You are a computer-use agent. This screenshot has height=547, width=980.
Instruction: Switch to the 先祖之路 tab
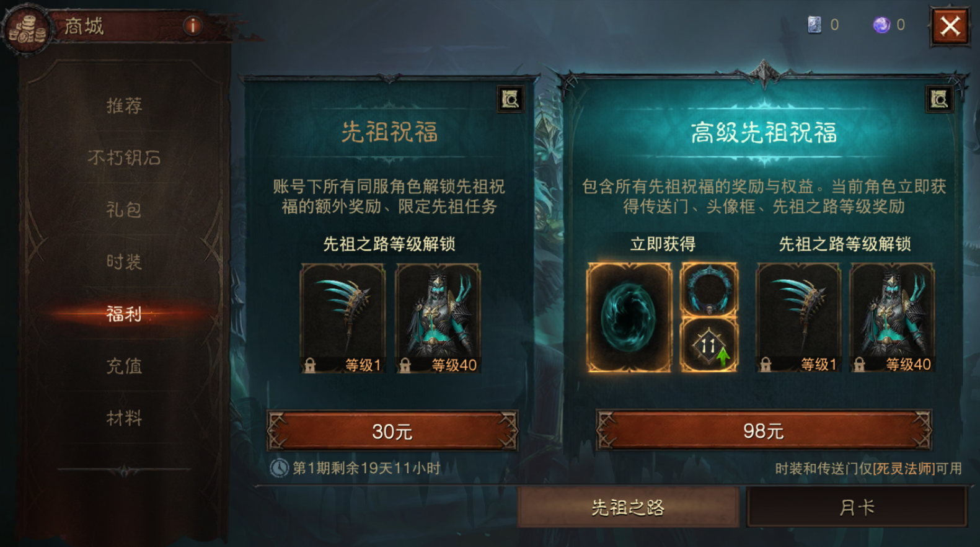coord(628,507)
